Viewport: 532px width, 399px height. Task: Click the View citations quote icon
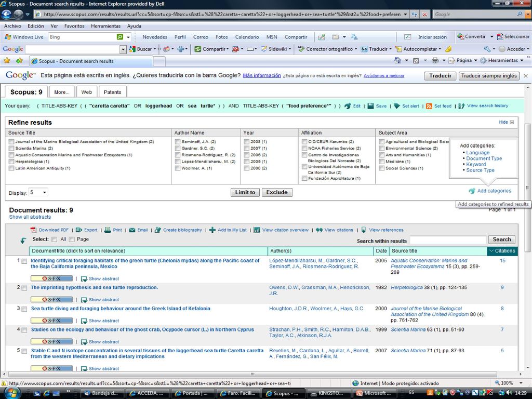coord(319,230)
